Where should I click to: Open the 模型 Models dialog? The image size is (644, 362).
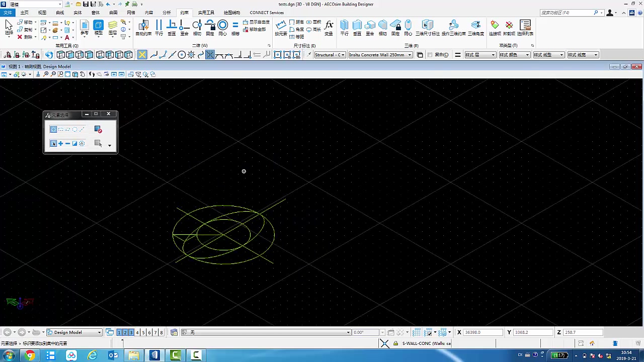[x=99, y=25]
